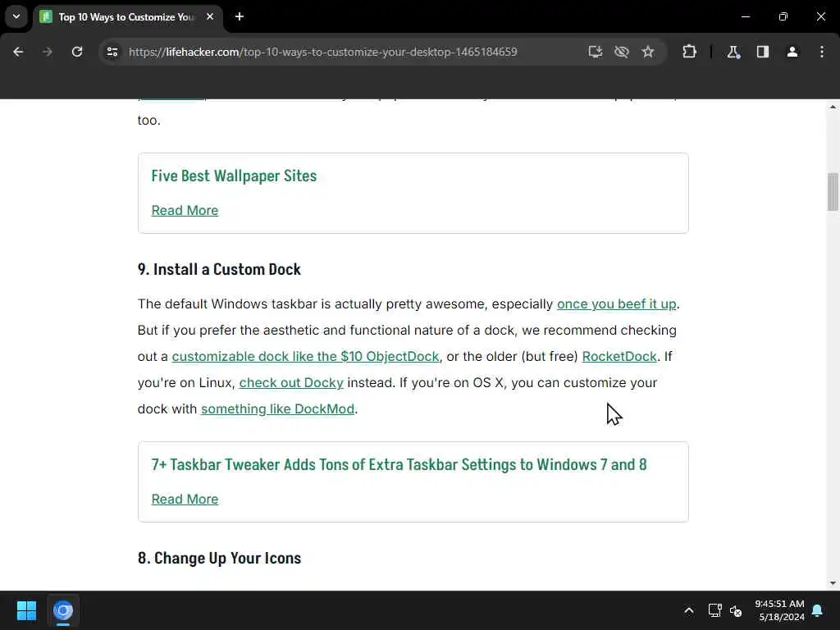Open the clock and date panel

[779, 610]
